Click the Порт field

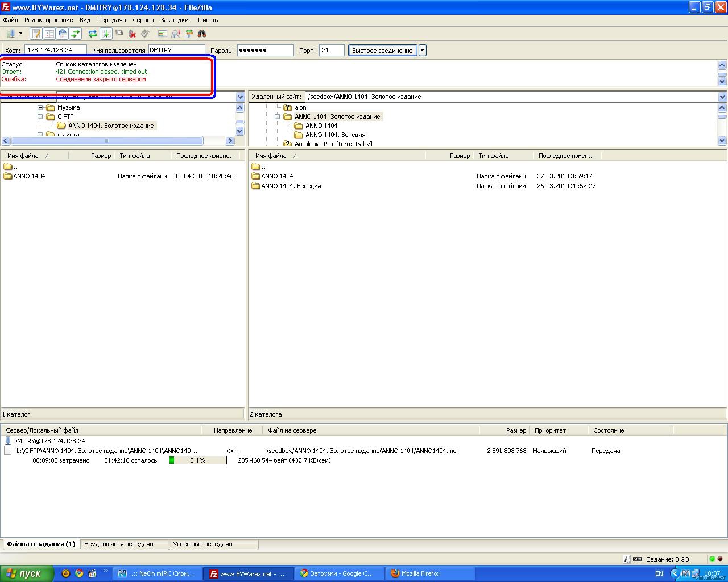coord(332,50)
